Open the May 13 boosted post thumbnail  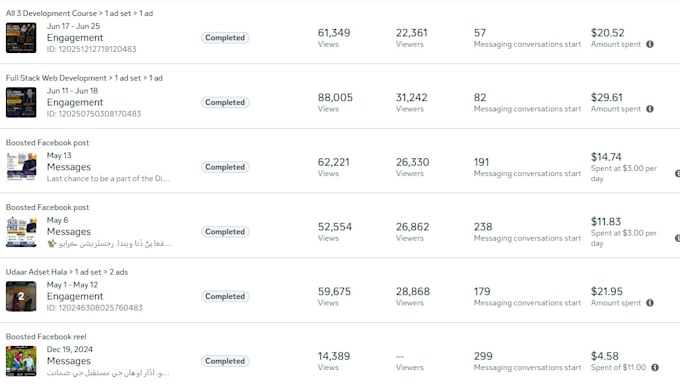coord(21,167)
